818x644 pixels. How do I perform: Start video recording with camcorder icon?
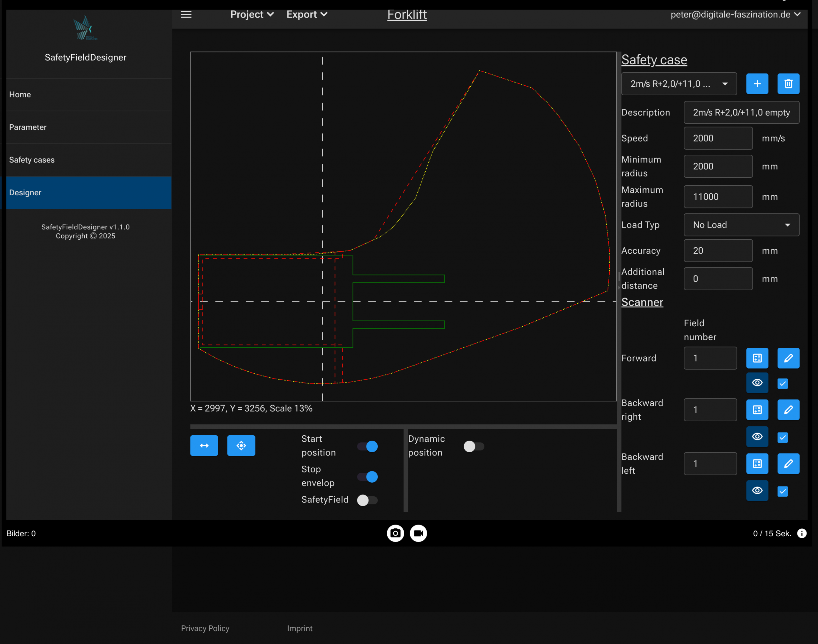(x=418, y=533)
